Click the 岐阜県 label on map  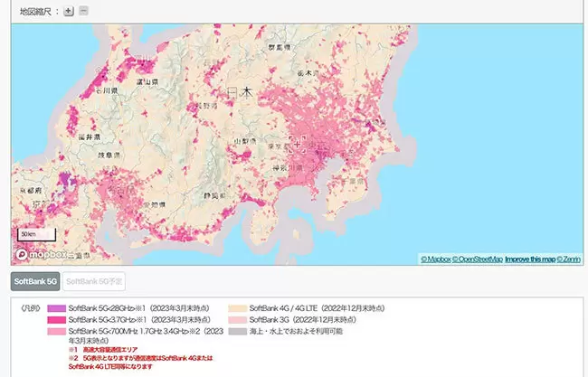coord(109,156)
